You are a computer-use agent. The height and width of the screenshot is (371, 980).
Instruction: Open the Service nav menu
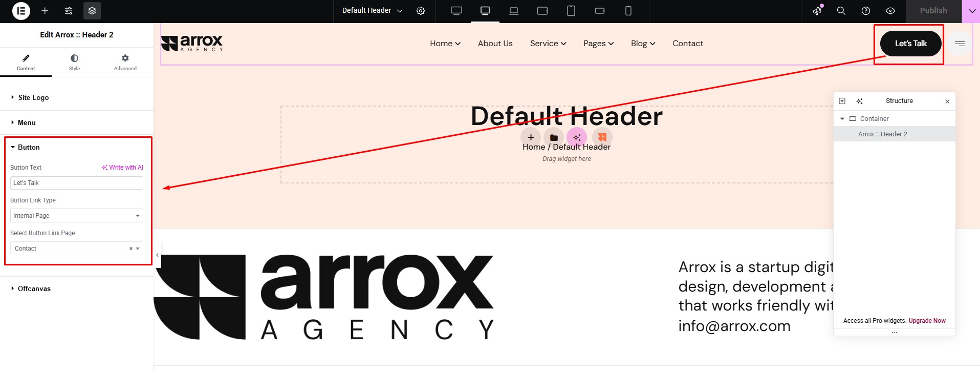point(548,44)
